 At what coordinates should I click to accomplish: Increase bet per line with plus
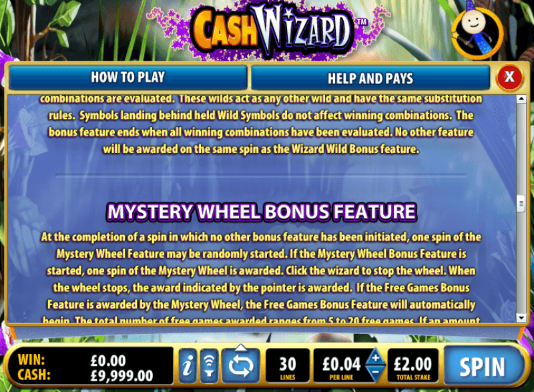[376, 357]
